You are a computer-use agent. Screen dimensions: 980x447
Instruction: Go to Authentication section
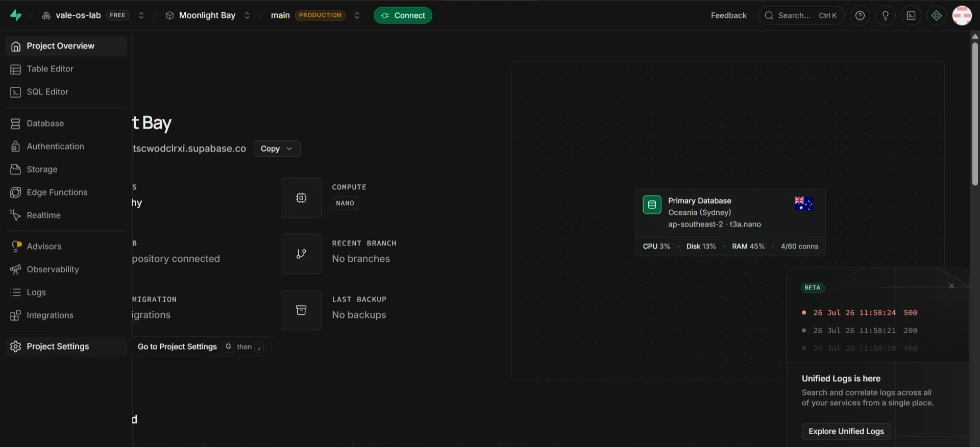tap(66, 146)
